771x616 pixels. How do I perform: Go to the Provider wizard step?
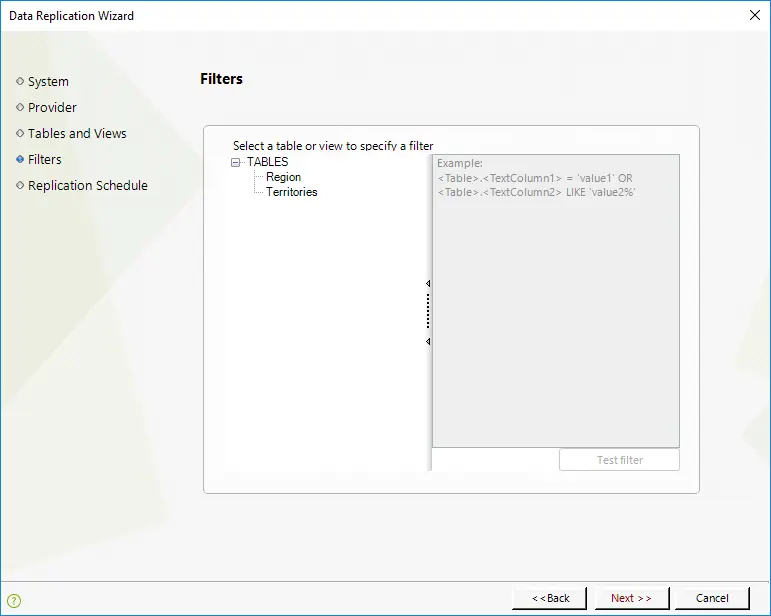pos(52,108)
